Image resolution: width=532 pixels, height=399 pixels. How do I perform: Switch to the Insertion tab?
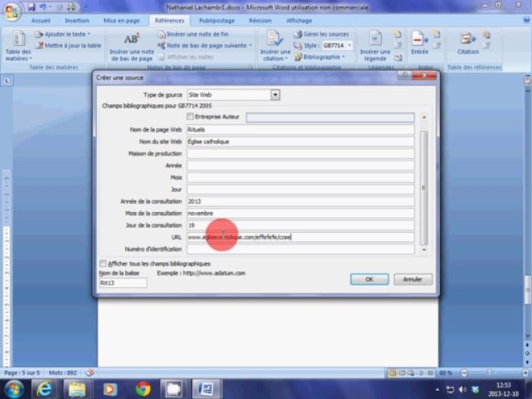pyautogui.click(x=76, y=21)
